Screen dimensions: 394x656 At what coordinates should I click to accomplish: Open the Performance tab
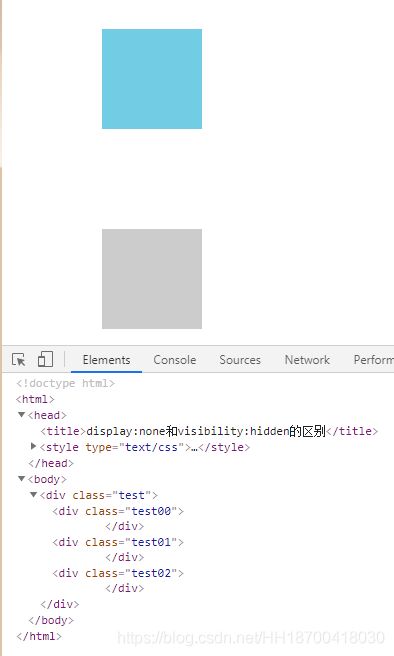(374, 360)
